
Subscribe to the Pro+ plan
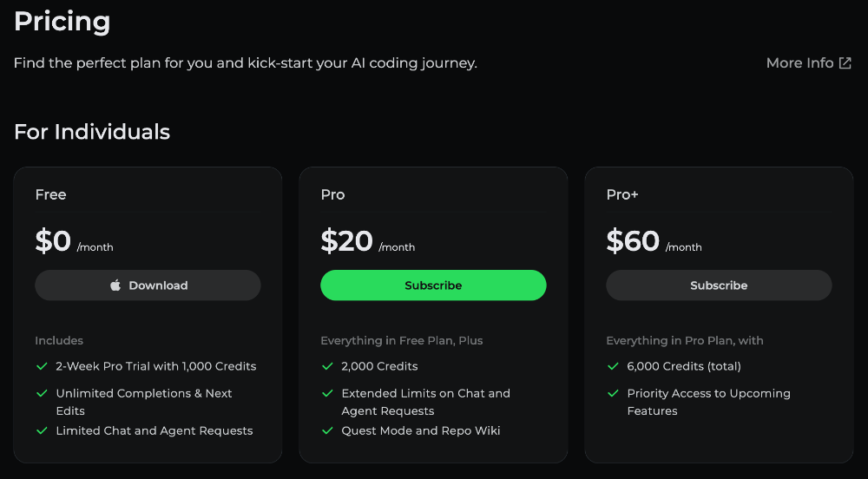click(719, 285)
